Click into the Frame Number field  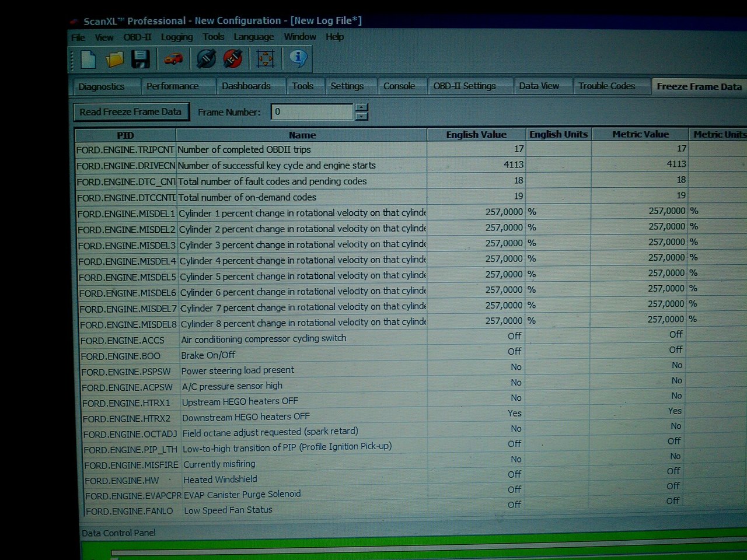click(x=312, y=111)
